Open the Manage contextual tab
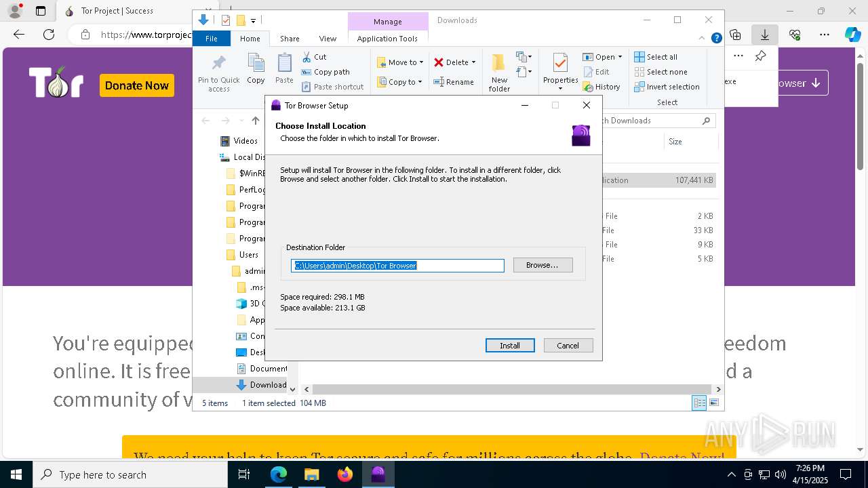868x488 pixels. coord(388,22)
